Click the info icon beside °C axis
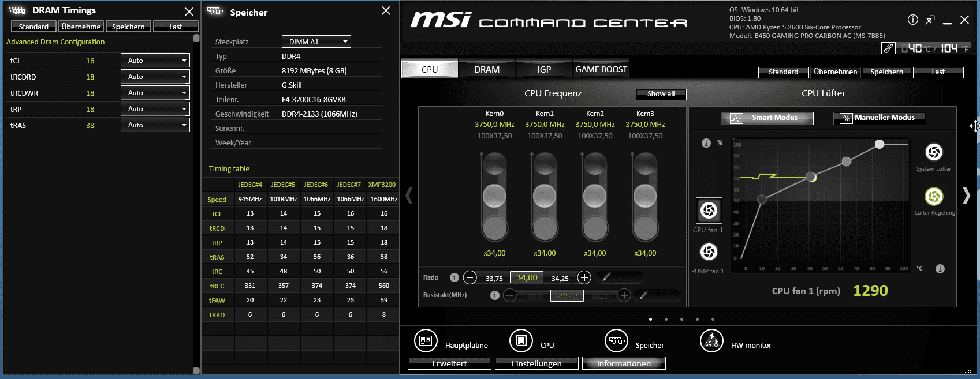 click(x=940, y=269)
